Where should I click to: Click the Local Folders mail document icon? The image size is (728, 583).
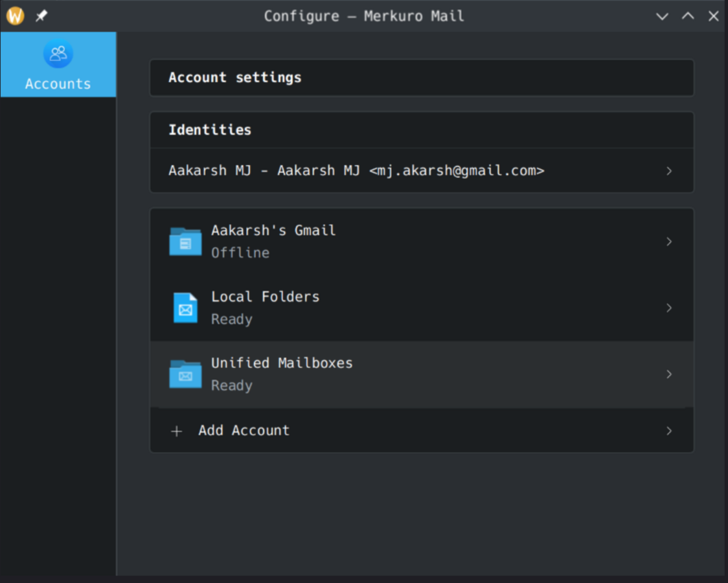(x=185, y=308)
